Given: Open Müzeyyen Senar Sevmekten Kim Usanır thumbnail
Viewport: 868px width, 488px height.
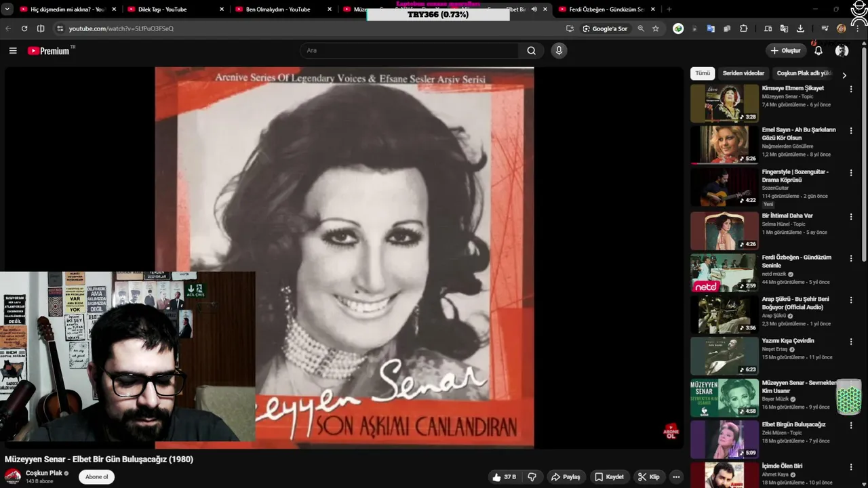Looking at the screenshot, I should [x=724, y=397].
